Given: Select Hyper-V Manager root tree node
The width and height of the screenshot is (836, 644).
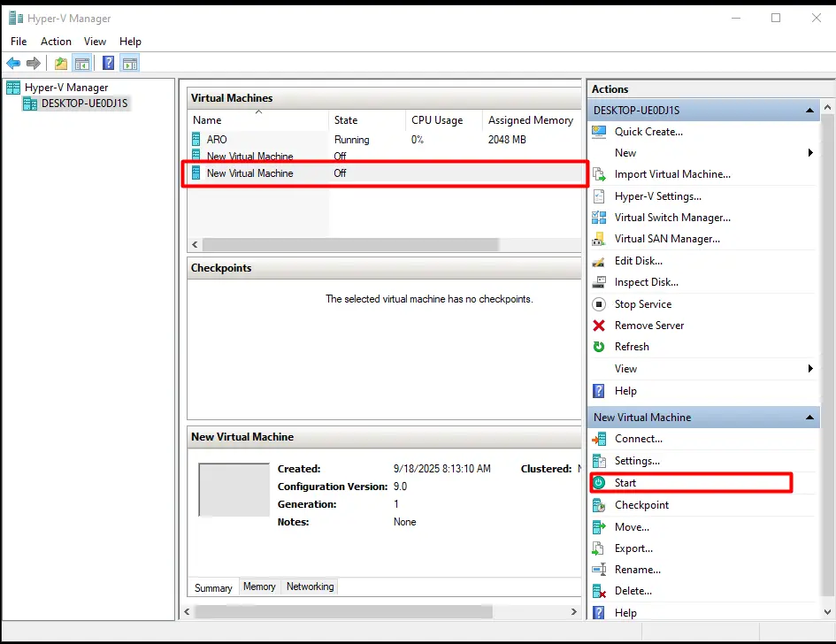Looking at the screenshot, I should pyautogui.click(x=66, y=88).
